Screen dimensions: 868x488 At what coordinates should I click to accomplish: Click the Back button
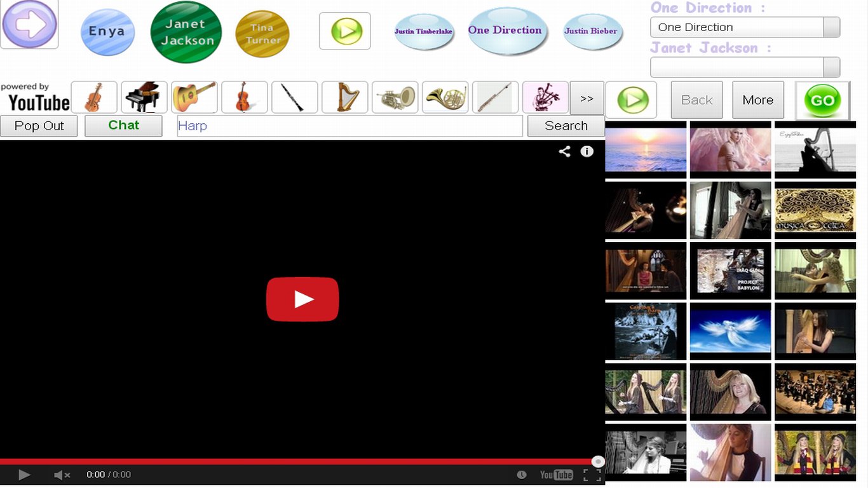(697, 100)
